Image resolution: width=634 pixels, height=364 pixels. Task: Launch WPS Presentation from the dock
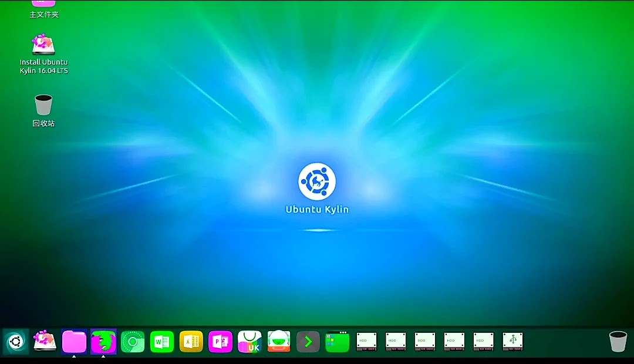click(x=220, y=342)
